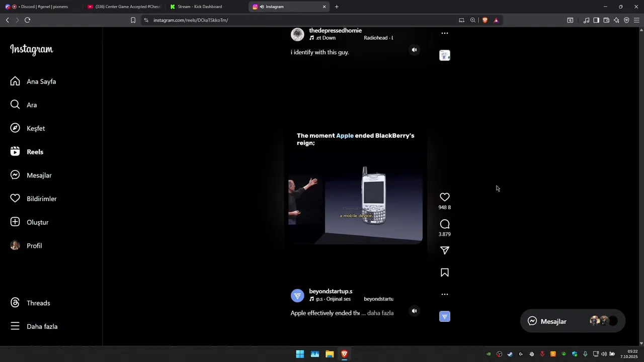Click beyondstartup.s avatar icon
Screen dimensions: 644x362
297,296
